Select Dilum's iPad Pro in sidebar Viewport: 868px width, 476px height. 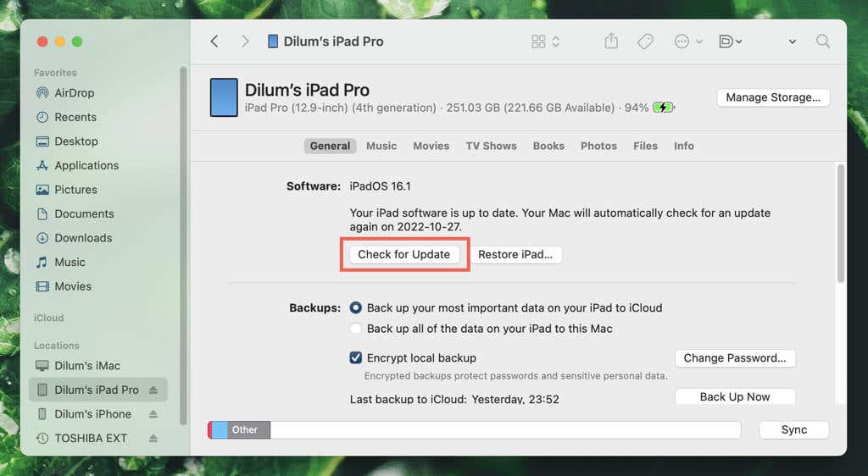click(x=98, y=390)
